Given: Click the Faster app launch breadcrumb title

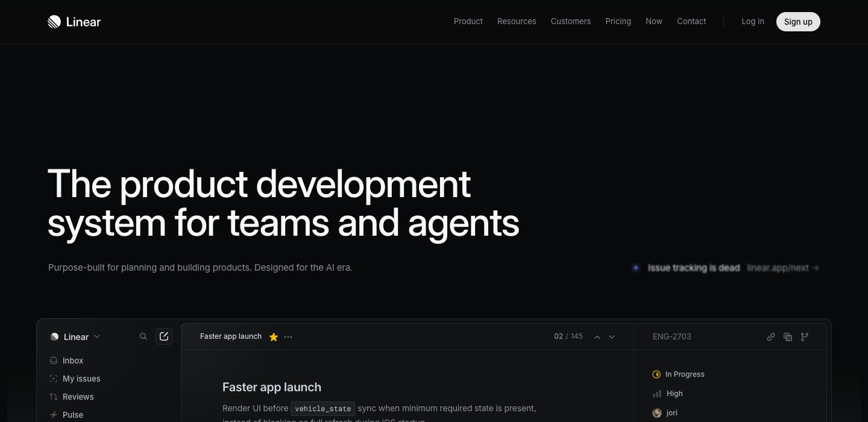Looking at the screenshot, I should coord(231,336).
